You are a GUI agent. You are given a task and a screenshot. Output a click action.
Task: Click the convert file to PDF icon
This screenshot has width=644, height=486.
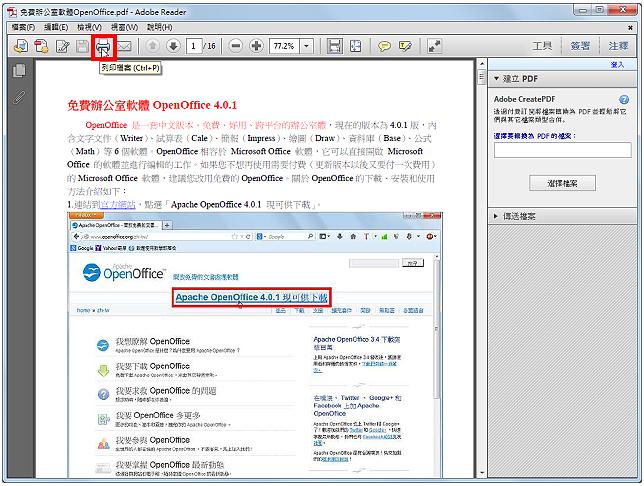pos(41,46)
